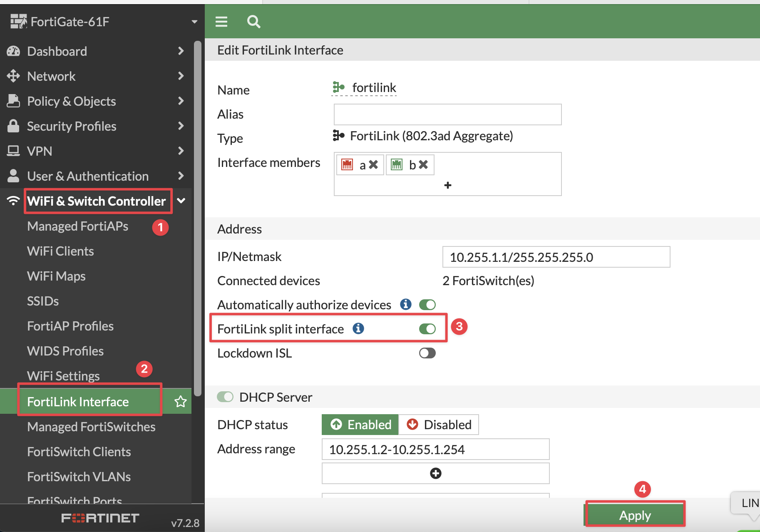Expand the Dashboard menu chevron
This screenshot has height=532, width=760.
(181, 51)
